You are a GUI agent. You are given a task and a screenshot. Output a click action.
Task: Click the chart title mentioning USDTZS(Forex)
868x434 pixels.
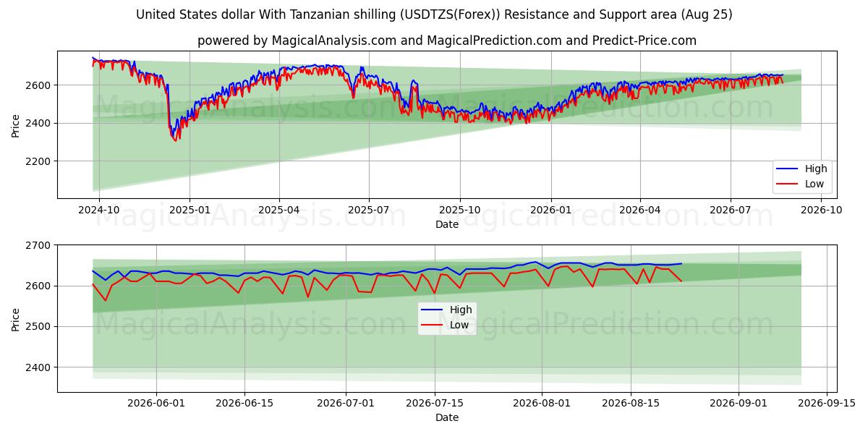point(434,14)
